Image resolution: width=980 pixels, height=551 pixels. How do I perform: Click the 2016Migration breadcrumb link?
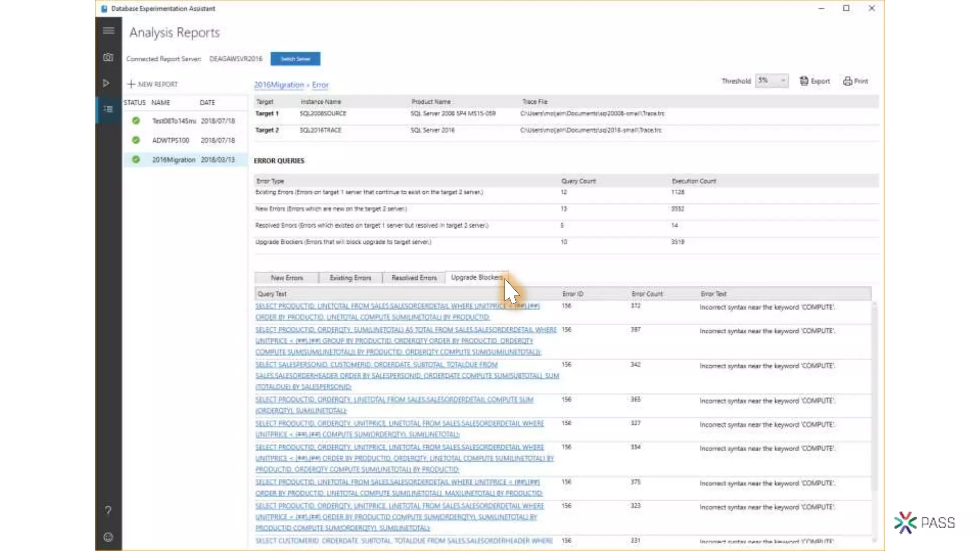[278, 85]
